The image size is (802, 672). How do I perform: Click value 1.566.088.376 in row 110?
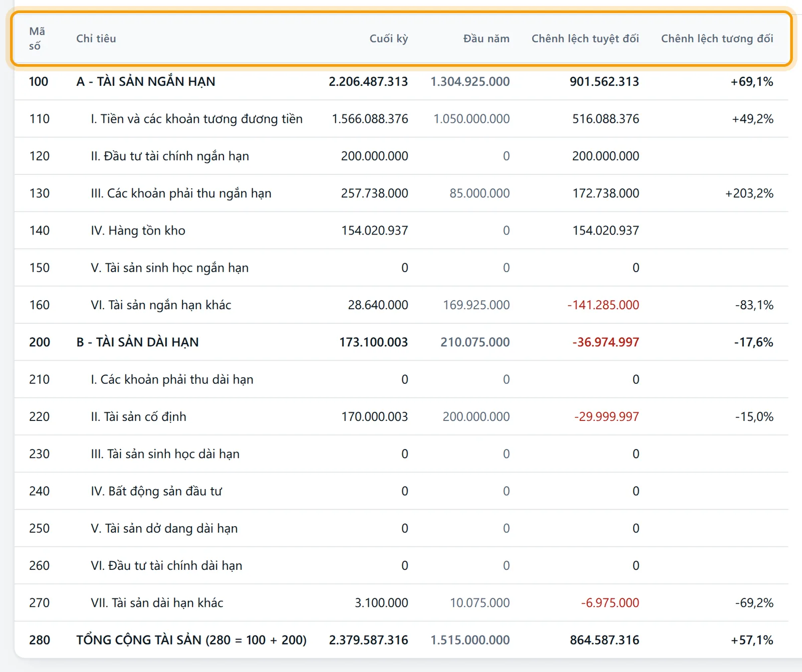[x=369, y=119]
